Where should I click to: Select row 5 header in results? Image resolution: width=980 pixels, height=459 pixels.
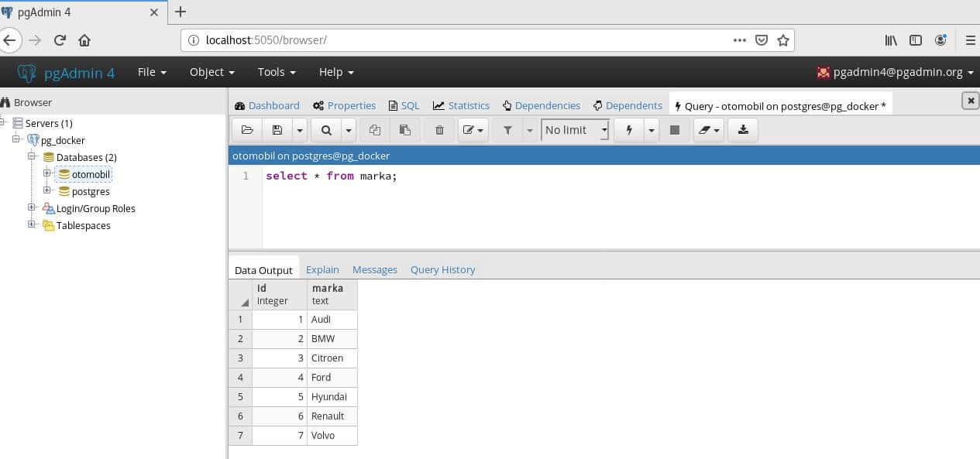pyautogui.click(x=241, y=397)
